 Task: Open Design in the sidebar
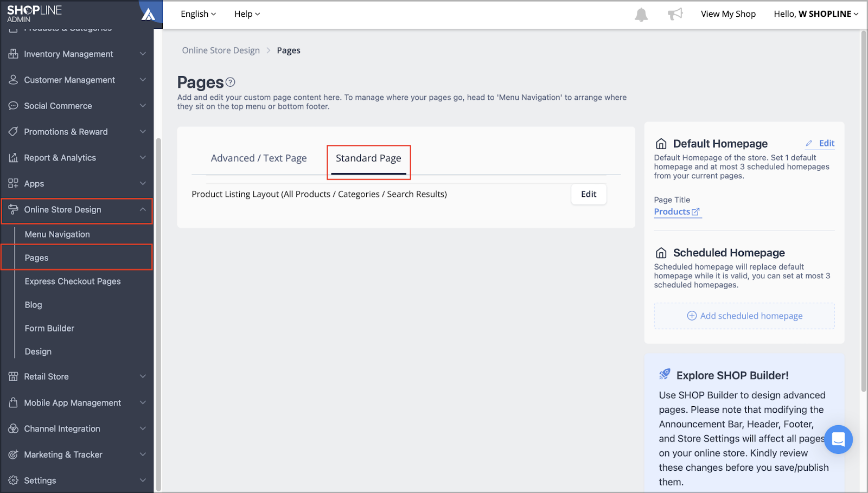click(38, 351)
